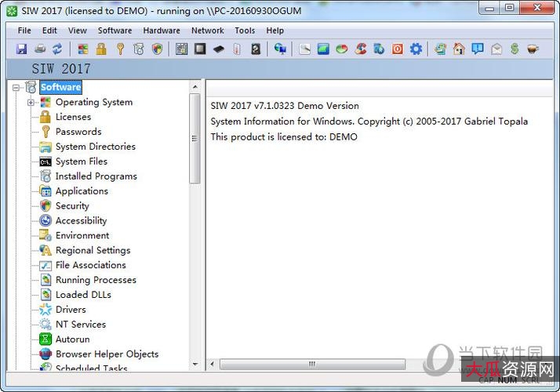Viewport: 560px width, 392px height.
Task: Click the tree panel vertical scrollbar thumb
Action: click(x=195, y=137)
